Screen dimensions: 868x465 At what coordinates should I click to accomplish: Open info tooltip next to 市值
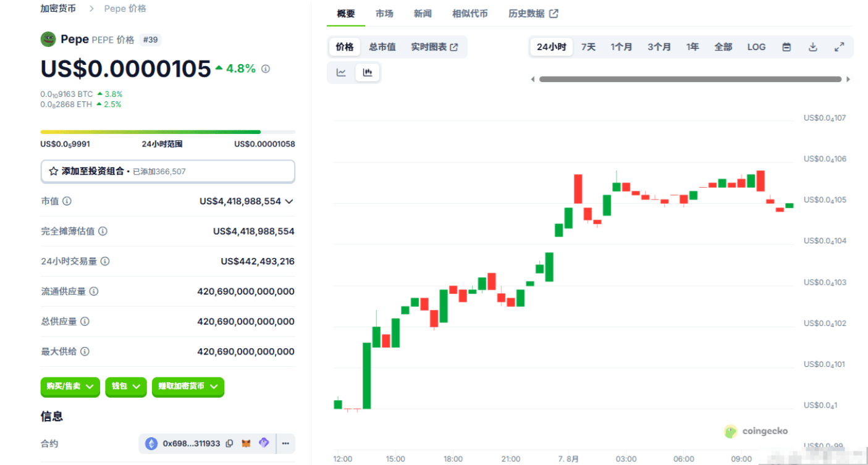(67, 201)
